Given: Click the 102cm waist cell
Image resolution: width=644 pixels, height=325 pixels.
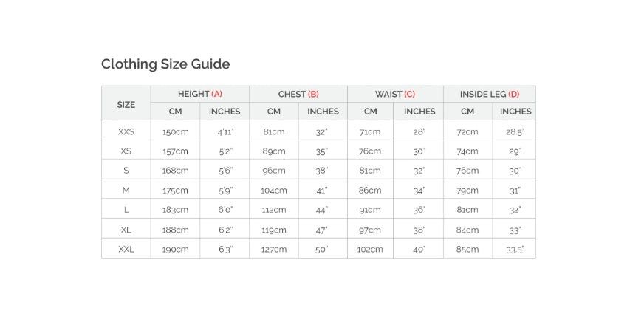Looking at the screenshot, I should pos(370,250).
